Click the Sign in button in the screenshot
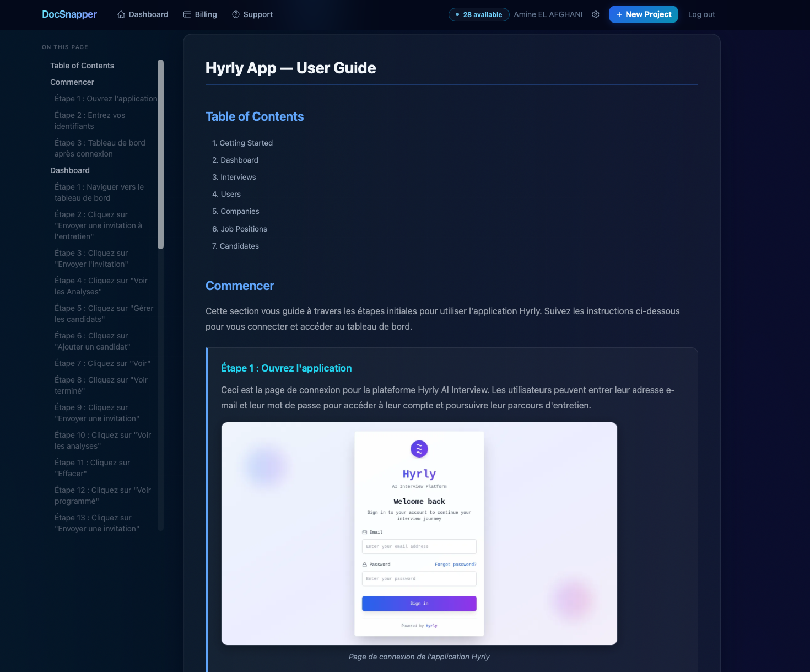Image resolution: width=810 pixels, height=672 pixels. 419,603
